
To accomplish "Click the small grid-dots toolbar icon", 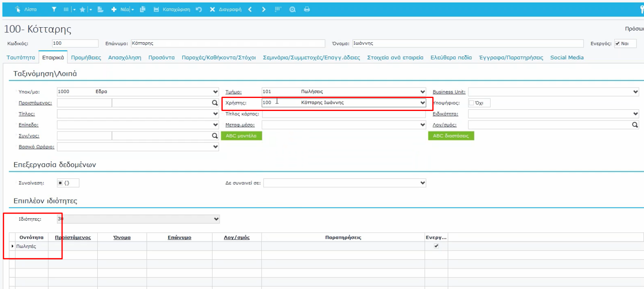I will [278, 9].
